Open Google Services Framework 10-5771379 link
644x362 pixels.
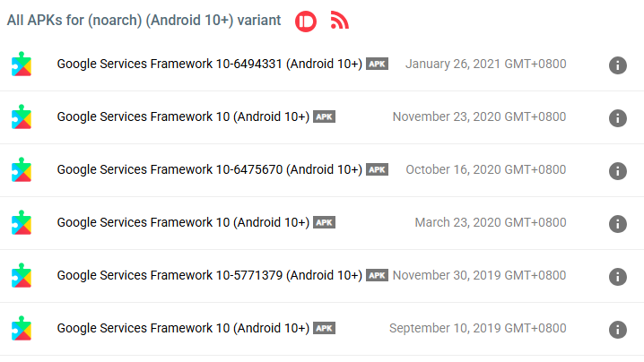(x=209, y=276)
